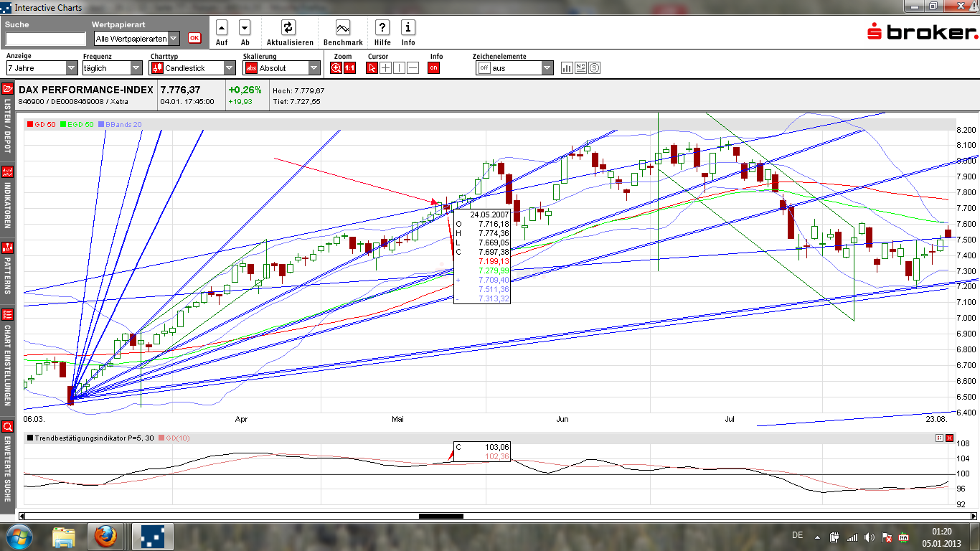This screenshot has width=980, height=551.
Task: Select the horizontal line cursor mode
Action: (x=413, y=68)
